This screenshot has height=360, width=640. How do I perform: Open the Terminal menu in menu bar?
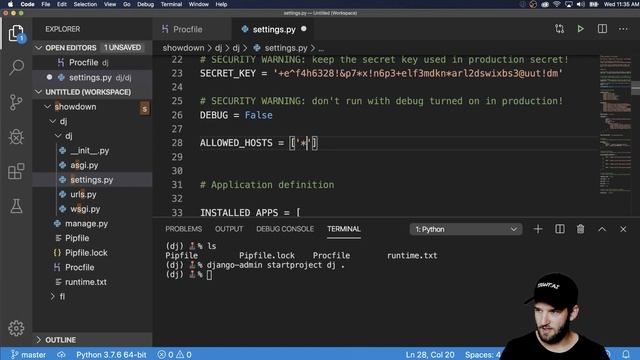point(171,4)
